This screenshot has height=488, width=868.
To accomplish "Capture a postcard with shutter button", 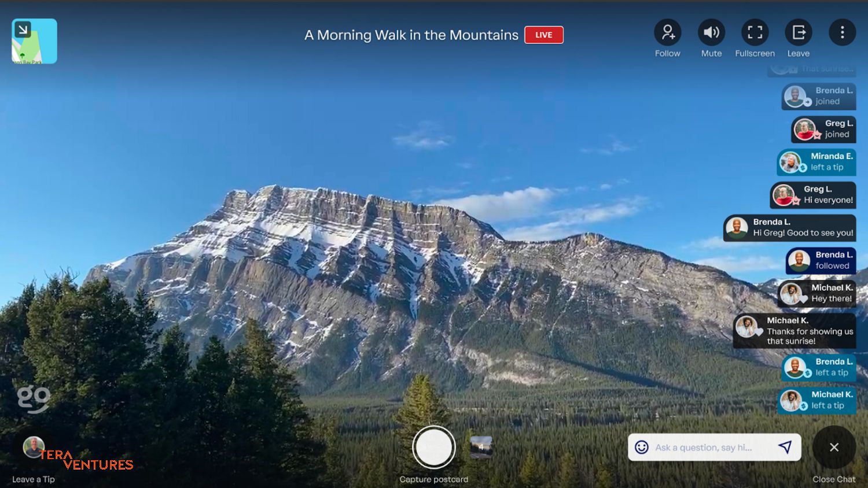I will tap(433, 448).
